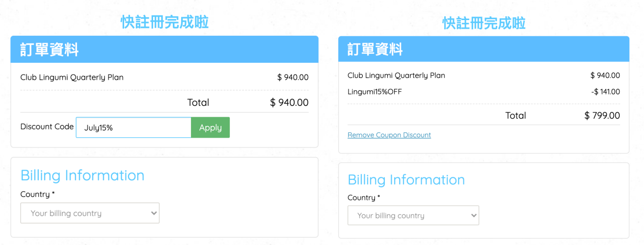This screenshot has height=245, width=644.
Task: Click the left dropdown's chevron arrow
Action: coord(154,213)
